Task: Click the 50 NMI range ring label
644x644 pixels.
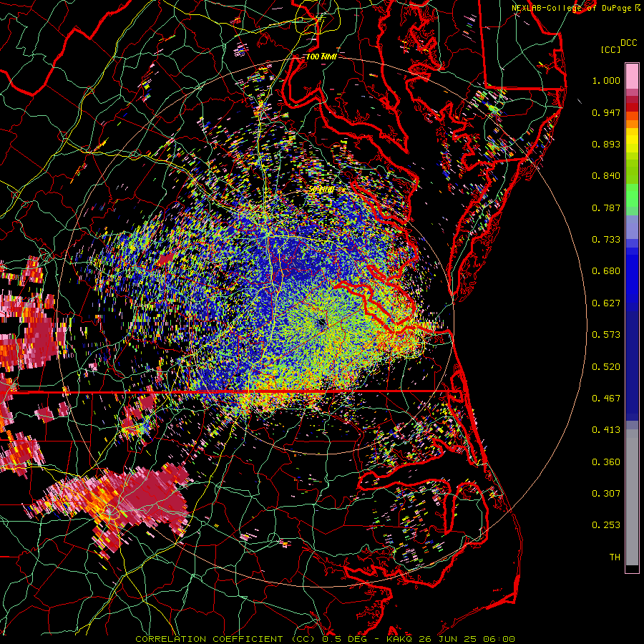Action: coord(321,190)
